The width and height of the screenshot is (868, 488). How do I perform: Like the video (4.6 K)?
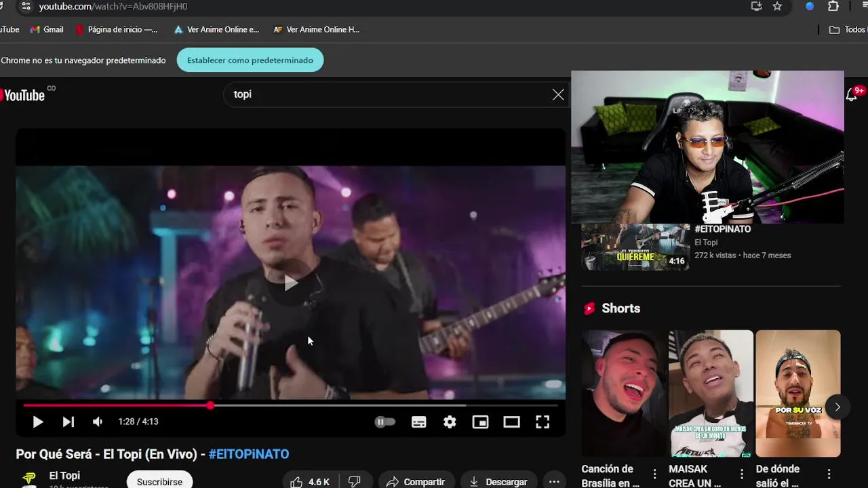(x=309, y=482)
